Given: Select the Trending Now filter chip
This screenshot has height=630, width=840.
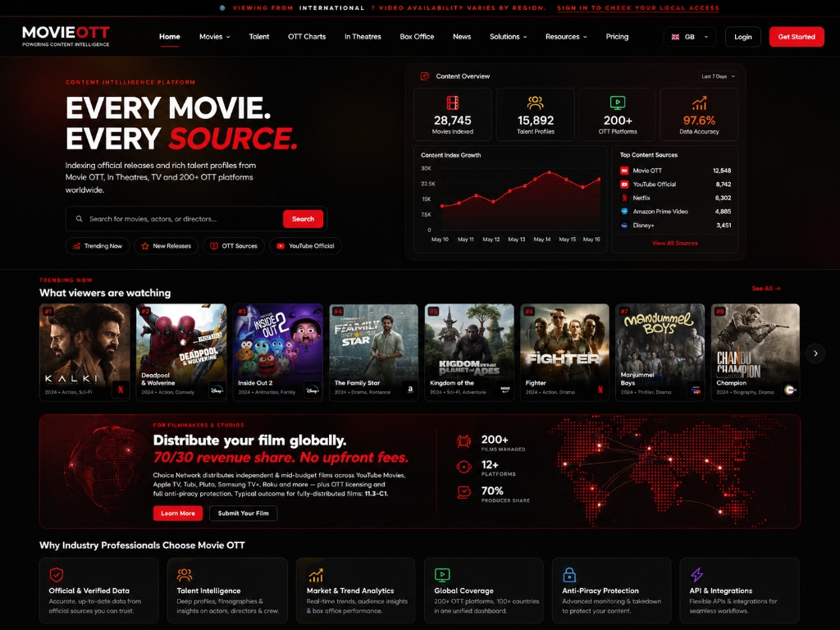Looking at the screenshot, I should 98,246.
